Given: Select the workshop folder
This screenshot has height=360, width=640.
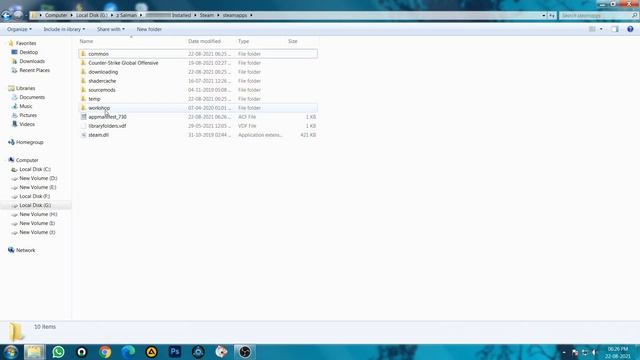Looking at the screenshot, I should 198,108.
